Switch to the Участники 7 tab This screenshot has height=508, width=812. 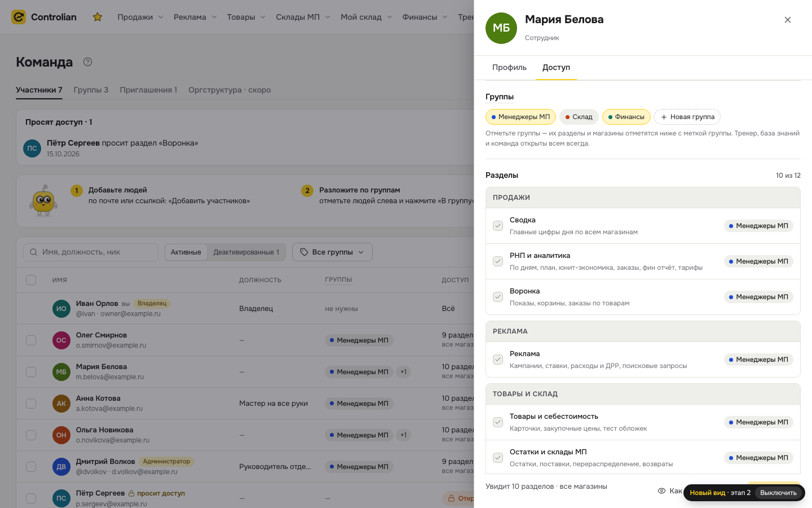coord(39,90)
